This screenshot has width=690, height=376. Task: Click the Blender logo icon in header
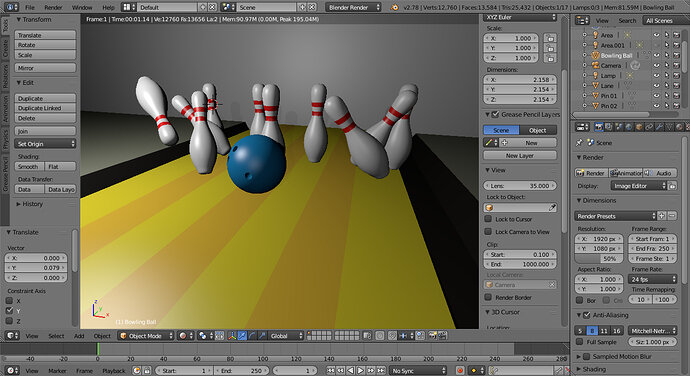point(395,7)
